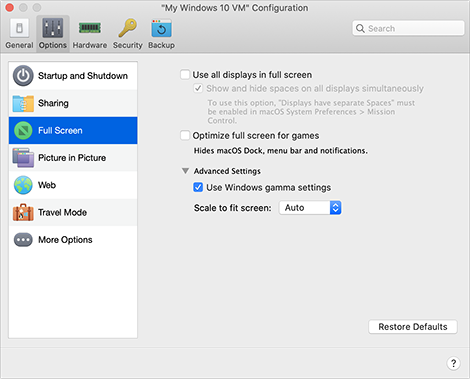Select Travel Mode in the sidebar
Viewport: 470px width, 379px height.
(73, 212)
